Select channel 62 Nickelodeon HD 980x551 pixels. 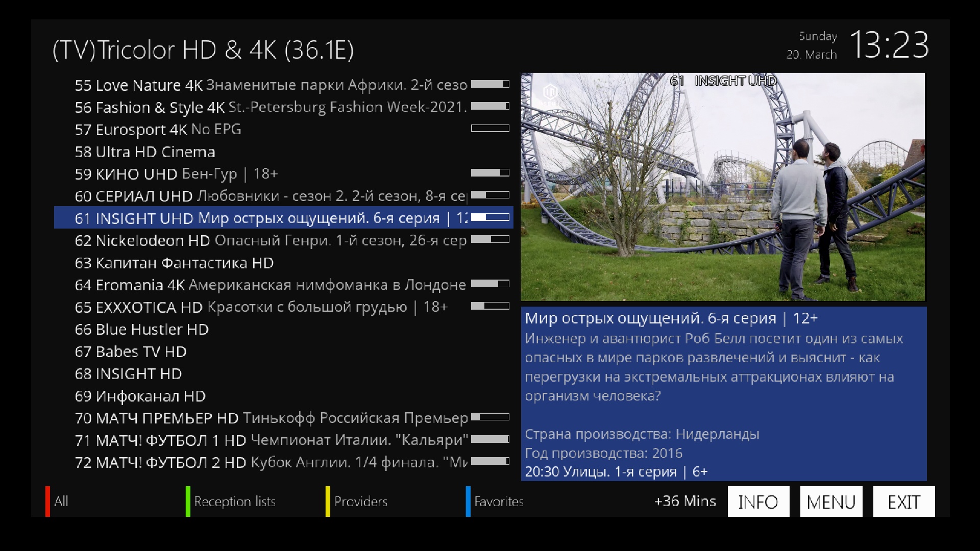point(283,240)
